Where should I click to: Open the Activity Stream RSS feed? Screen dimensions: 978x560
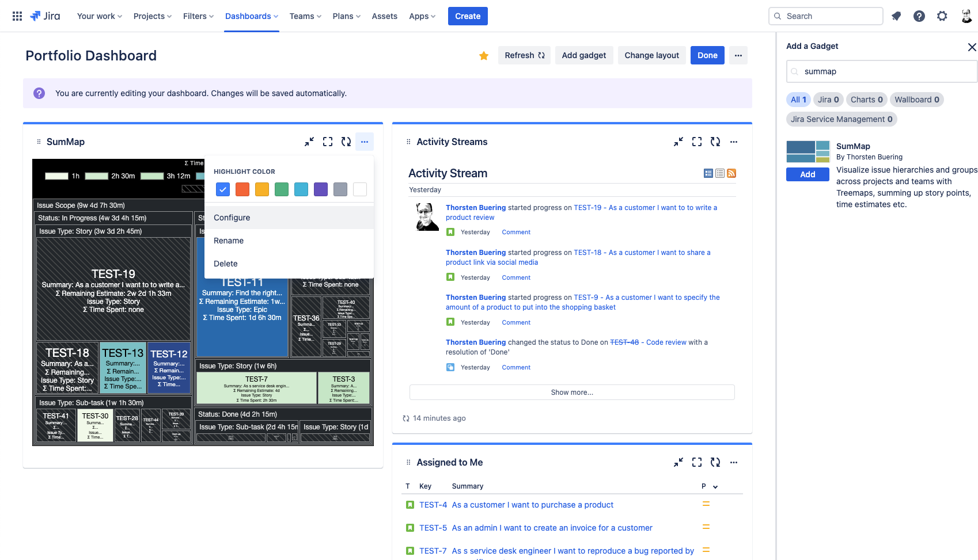tap(731, 173)
